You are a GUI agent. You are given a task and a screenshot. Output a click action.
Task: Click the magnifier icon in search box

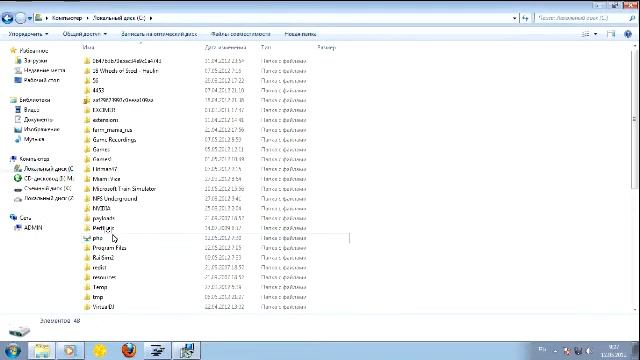pyautogui.click(x=632, y=18)
